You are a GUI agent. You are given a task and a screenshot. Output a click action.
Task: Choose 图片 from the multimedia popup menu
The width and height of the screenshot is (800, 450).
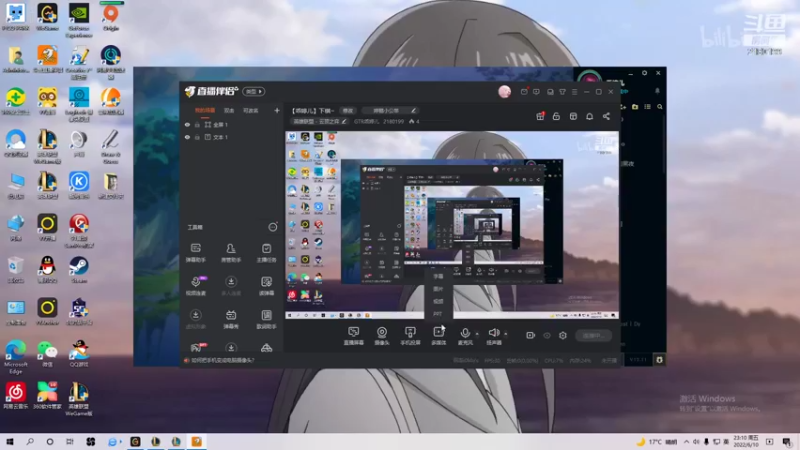pyautogui.click(x=438, y=289)
